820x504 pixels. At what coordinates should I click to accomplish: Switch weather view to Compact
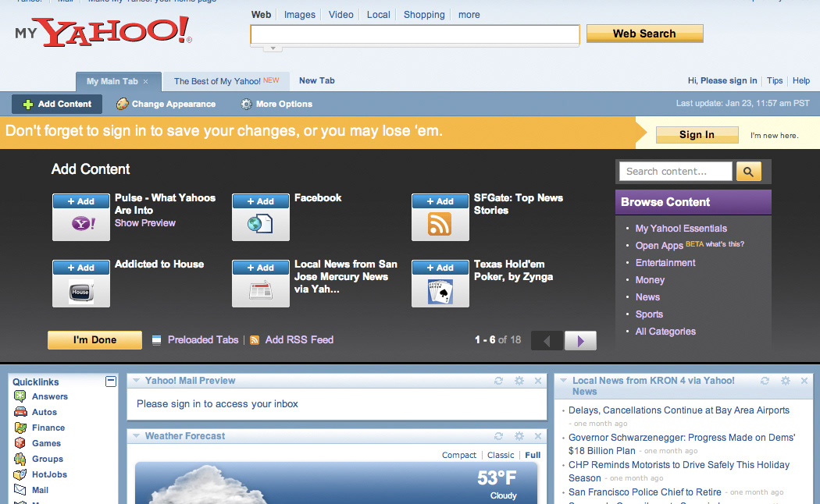459,455
